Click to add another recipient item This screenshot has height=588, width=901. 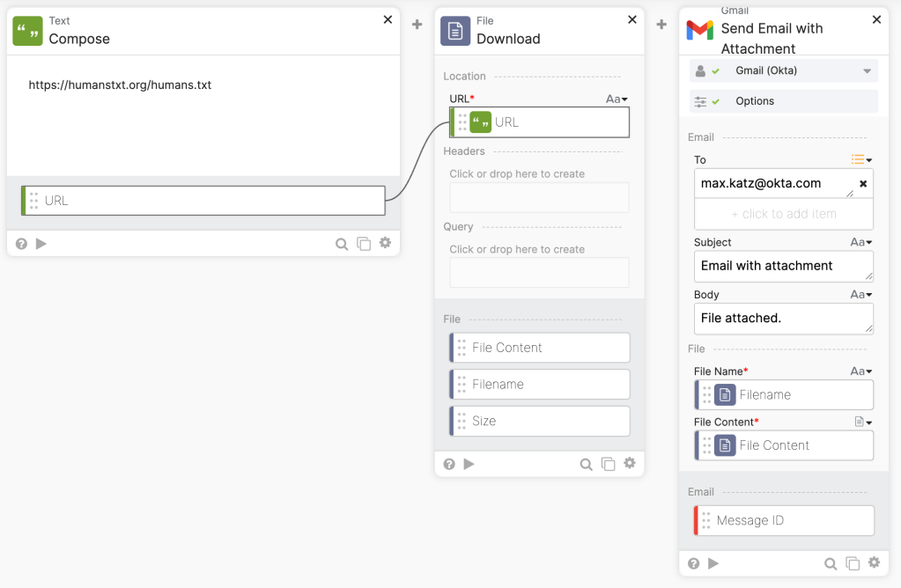point(783,213)
